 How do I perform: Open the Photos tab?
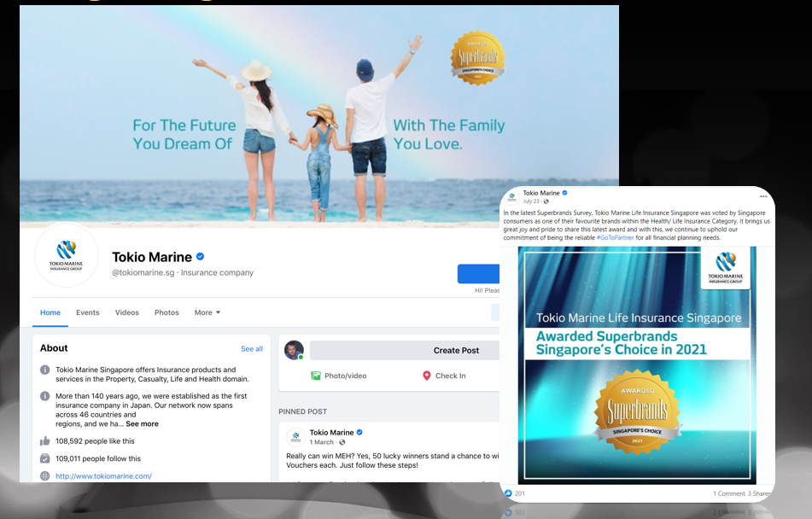(166, 312)
